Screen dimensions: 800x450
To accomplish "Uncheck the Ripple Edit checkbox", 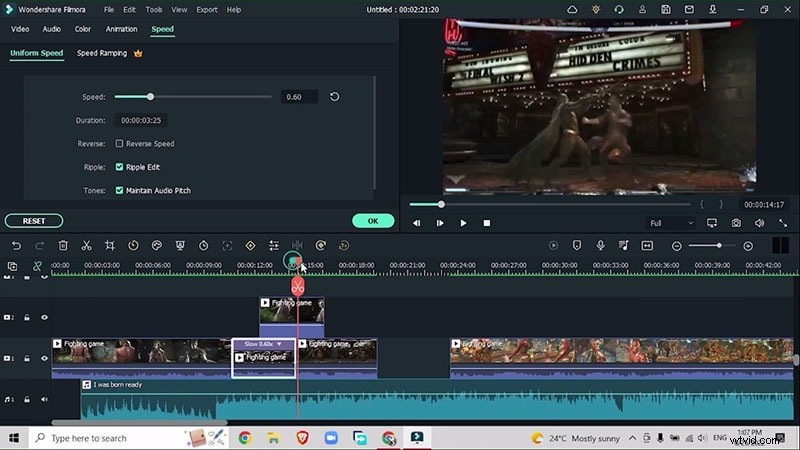I will click(x=120, y=167).
